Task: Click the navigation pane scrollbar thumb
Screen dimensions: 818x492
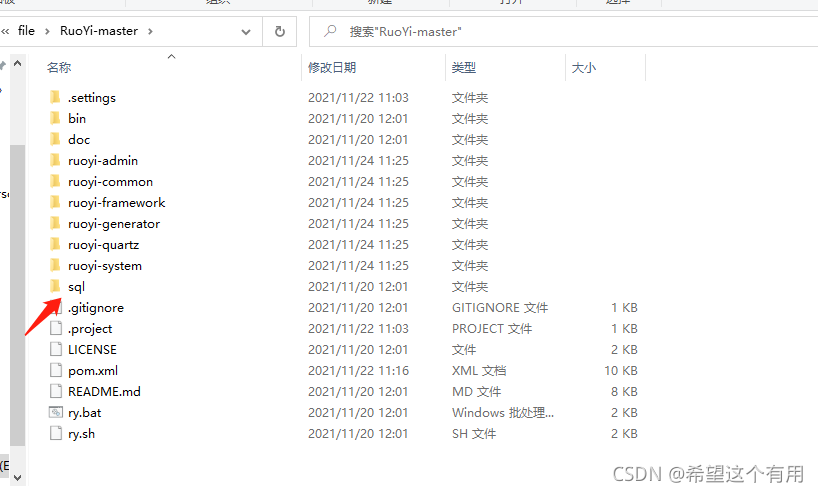Action: (17, 295)
